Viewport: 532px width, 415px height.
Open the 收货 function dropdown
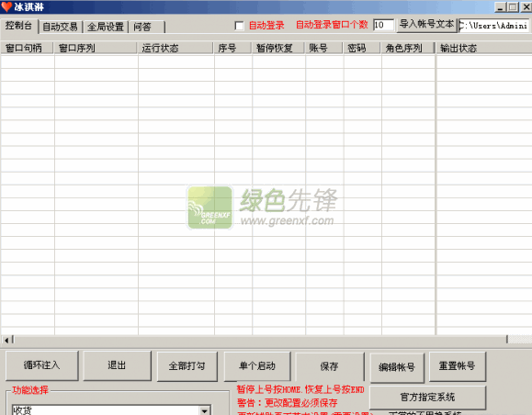pyautogui.click(x=204, y=410)
